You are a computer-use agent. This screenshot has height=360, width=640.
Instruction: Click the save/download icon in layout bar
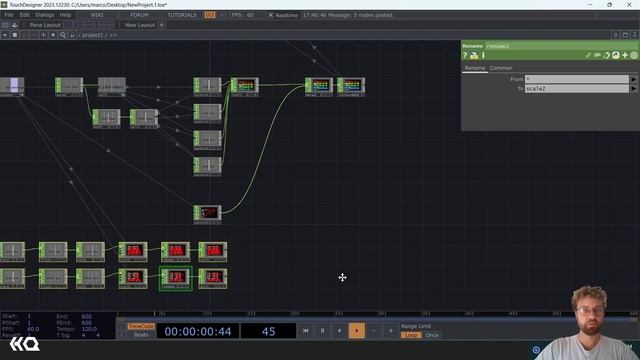[15, 25]
